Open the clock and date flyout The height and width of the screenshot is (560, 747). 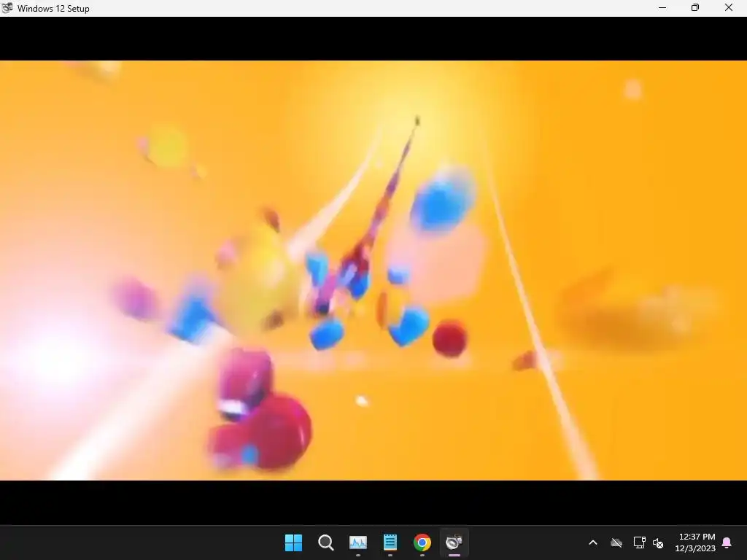[x=695, y=542]
